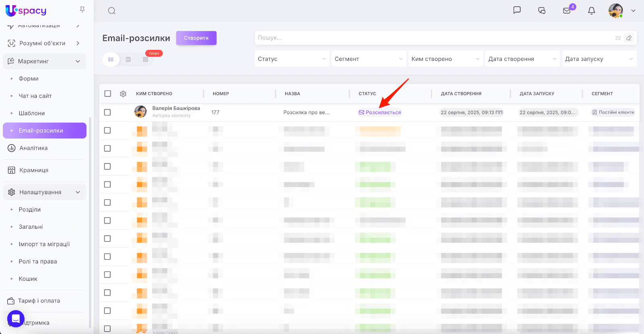Open the user avatar profile menu

(x=616, y=11)
